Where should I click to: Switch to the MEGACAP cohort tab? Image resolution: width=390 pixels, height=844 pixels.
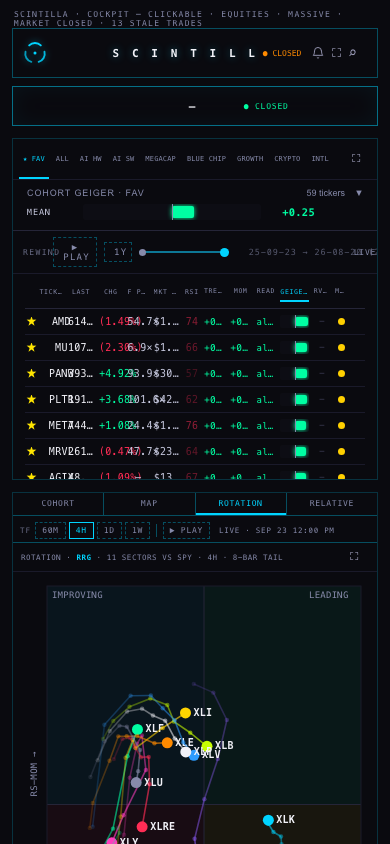tap(160, 159)
